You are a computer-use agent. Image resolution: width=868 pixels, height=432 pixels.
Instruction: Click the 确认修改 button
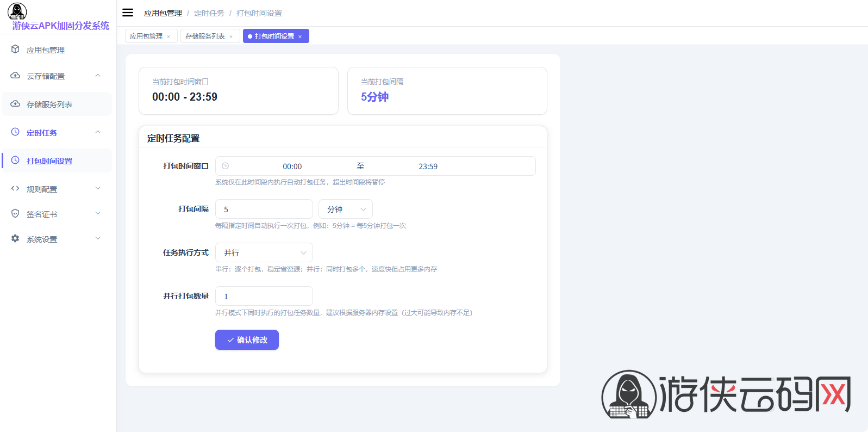[247, 340]
